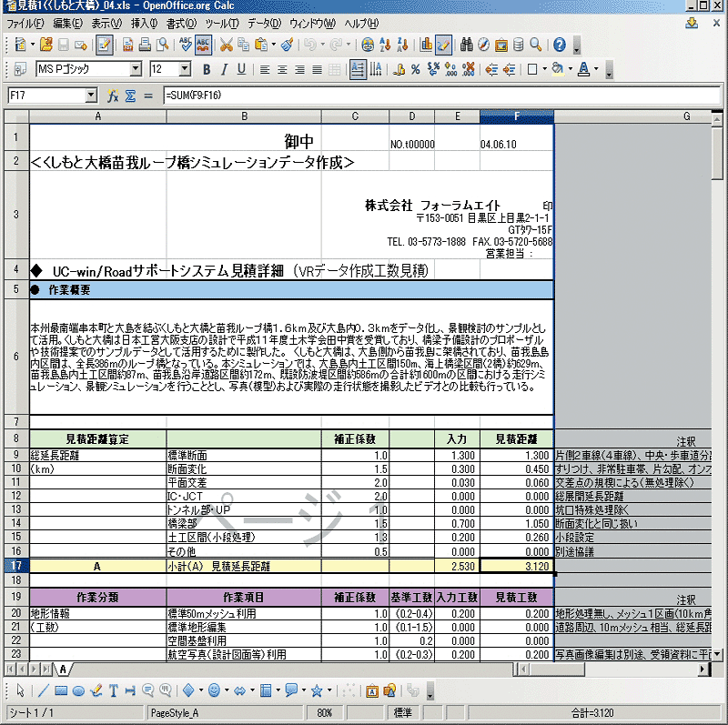Click the 80% zoom status field
Screen dimensions: 728x725
(x=324, y=712)
